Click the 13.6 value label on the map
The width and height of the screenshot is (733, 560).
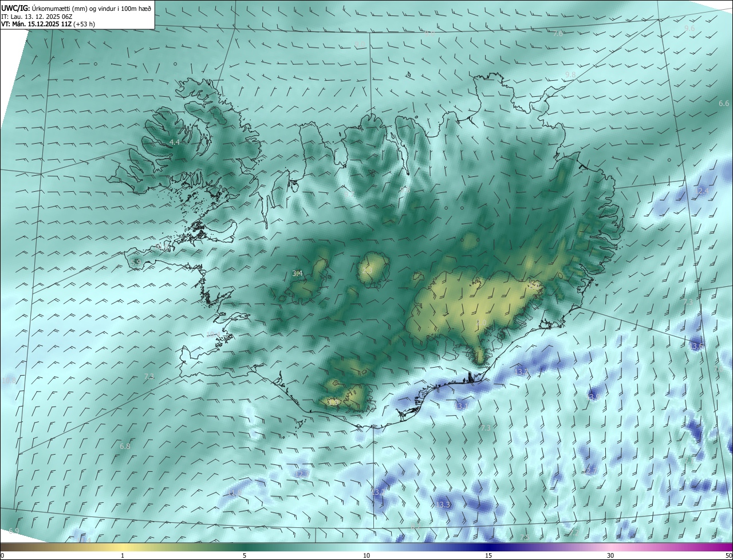point(696,346)
